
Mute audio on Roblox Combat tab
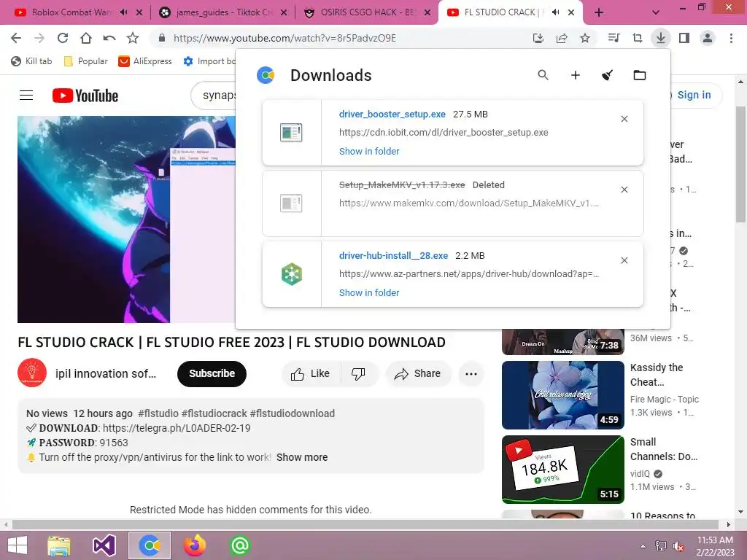[x=123, y=12]
